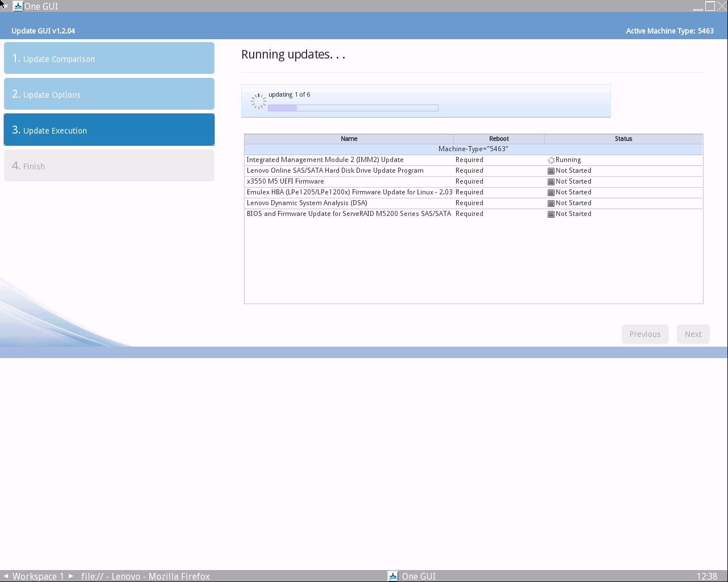Select Machine-Type="5463" group row
Image resolution: width=728 pixels, height=582 pixels.
pos(473,149)
